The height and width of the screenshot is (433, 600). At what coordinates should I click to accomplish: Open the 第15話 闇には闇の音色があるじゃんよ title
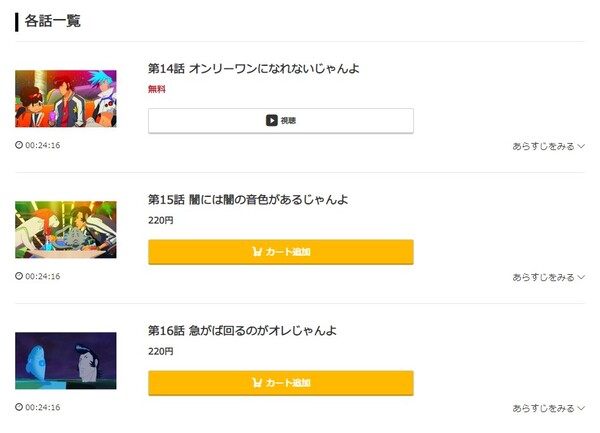point(247,200)
